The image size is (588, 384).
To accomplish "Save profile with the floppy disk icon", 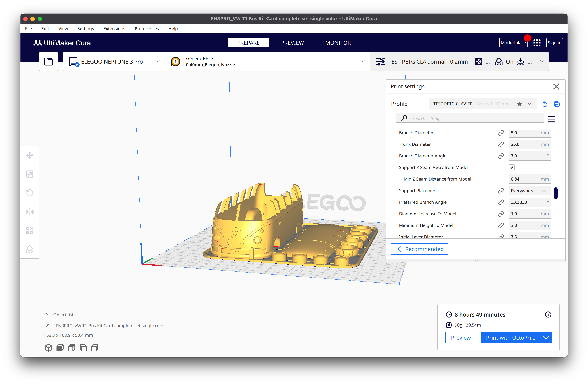I will [x=557, y=104].
